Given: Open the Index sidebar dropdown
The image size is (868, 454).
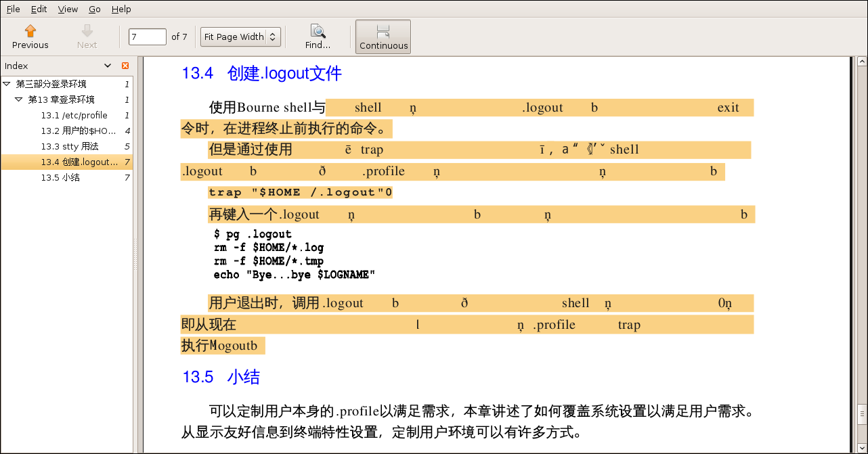Looking at the screenshot, I should 108,66.
